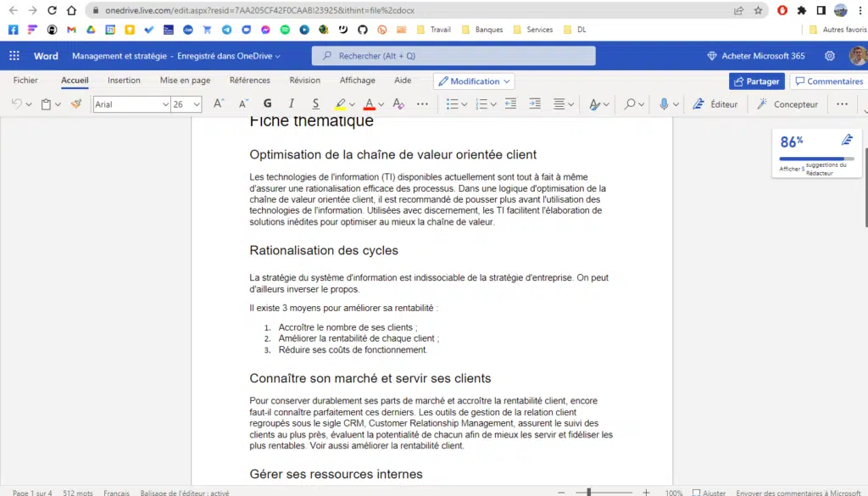The width and height of the screenshot is (868, 496).
Task: Open the Gmail bookmark
Action: [x=71, y=30]
